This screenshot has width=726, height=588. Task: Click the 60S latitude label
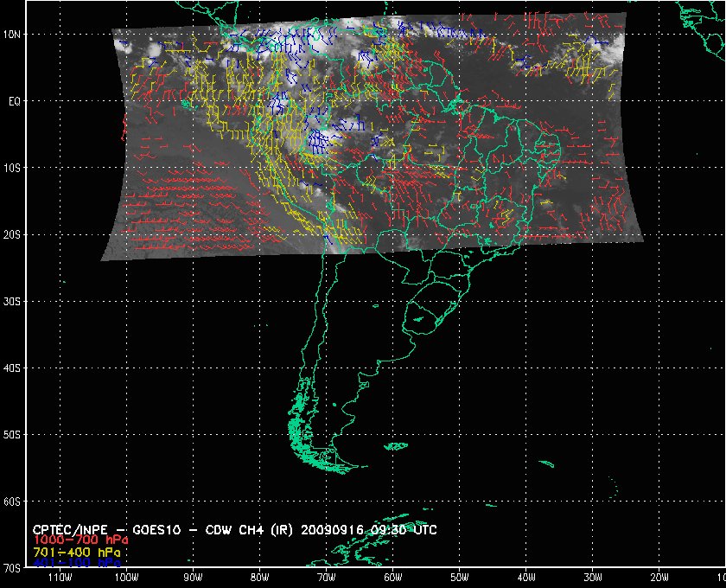coord(12,502)
